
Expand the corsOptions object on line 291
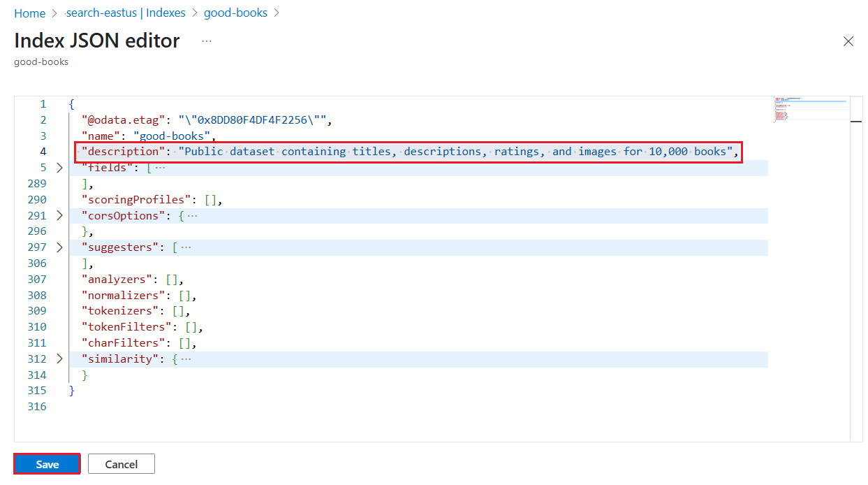pos(59,215)
